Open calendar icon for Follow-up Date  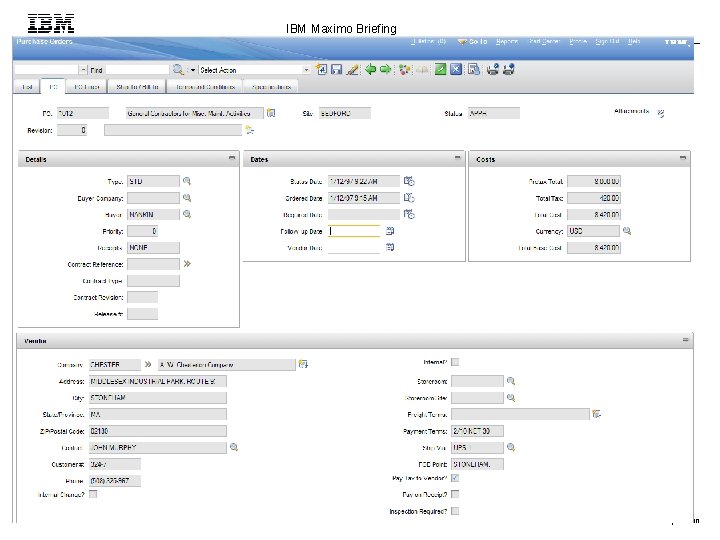[390, 231]
